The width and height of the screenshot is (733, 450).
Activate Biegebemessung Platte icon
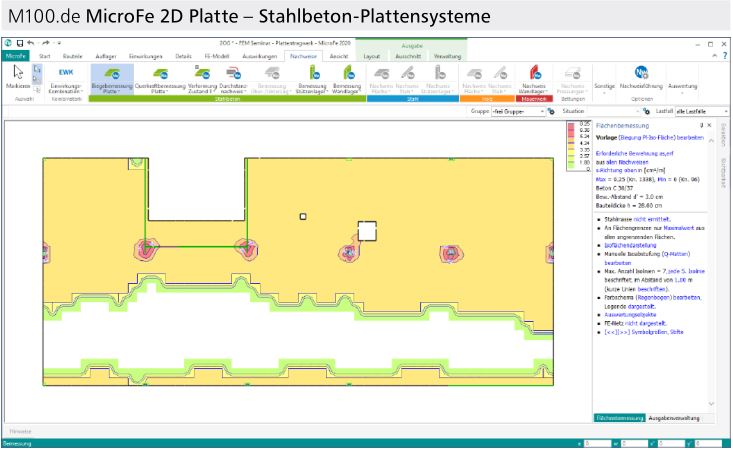[x=111, y=79]
